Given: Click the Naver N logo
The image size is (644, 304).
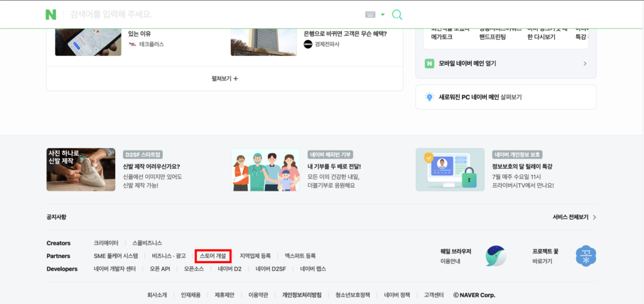Looking at the screenshot, I should 51,14.
